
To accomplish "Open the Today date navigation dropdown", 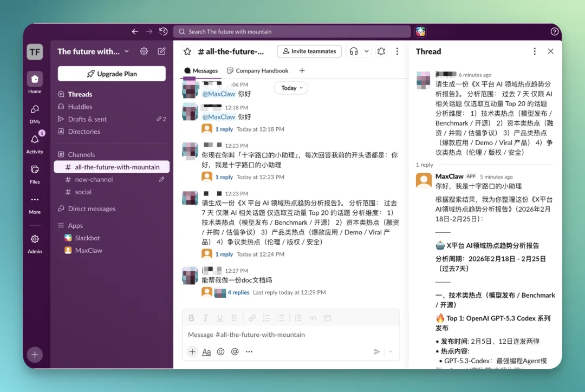I will tap(291, 88).
